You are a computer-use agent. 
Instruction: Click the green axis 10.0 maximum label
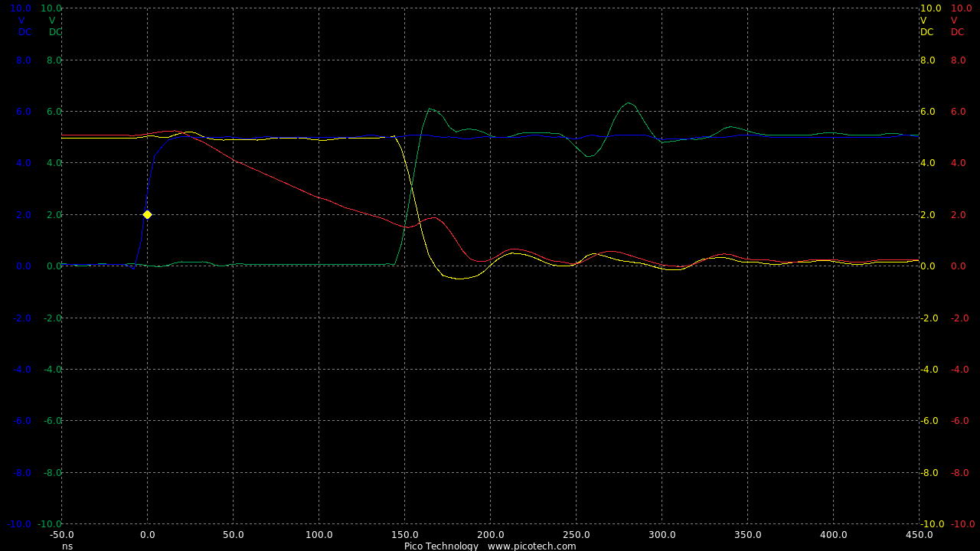click(x=51, y=8)
